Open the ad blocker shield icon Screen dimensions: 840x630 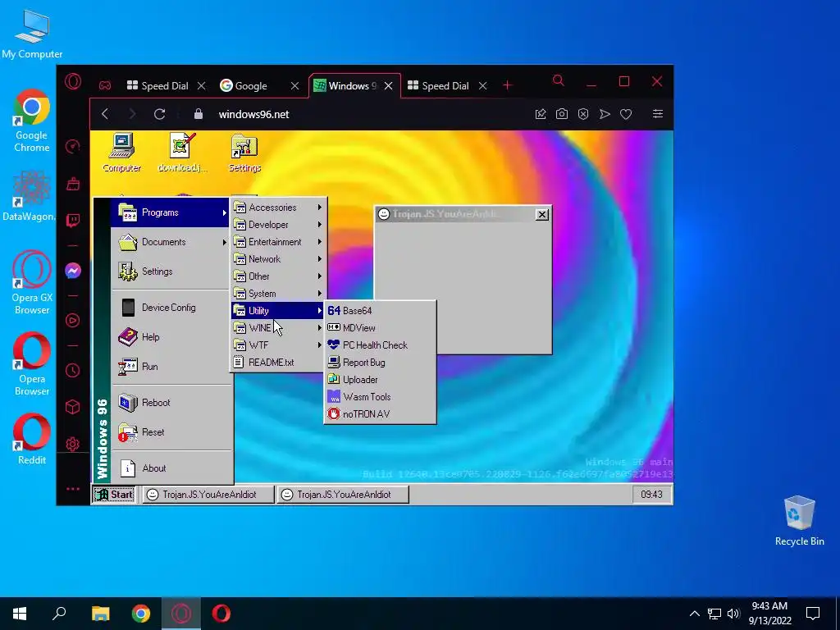[x=583, y=114]
